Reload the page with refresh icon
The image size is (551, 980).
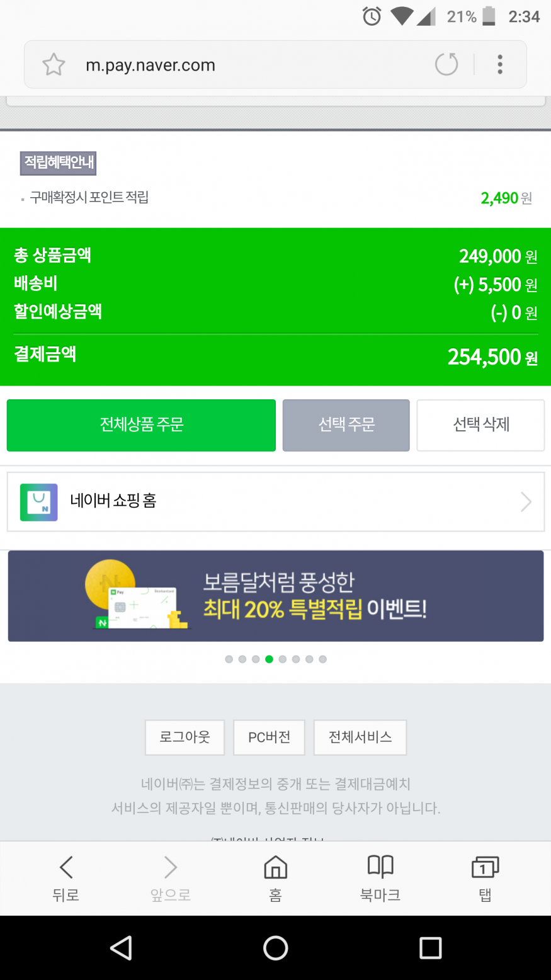pyautogui.click(x=446, y=64)
